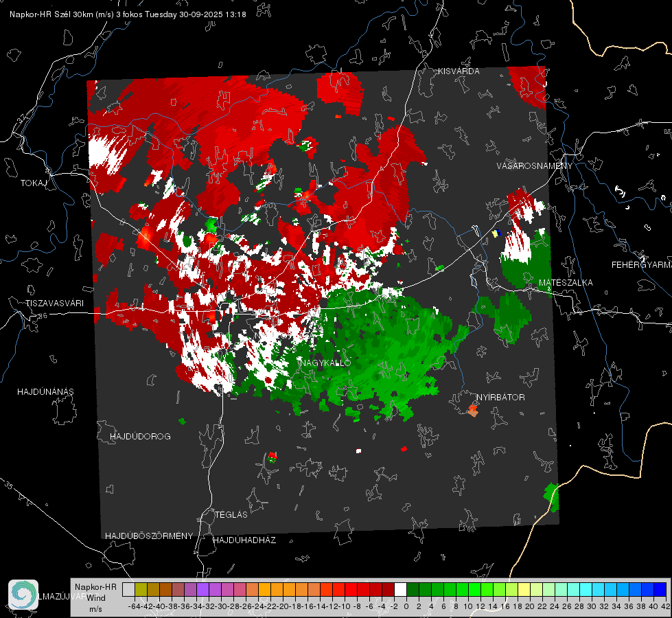Click the TÉGLÁS town label
672x618 pixels.
click(x=231, y=515)
